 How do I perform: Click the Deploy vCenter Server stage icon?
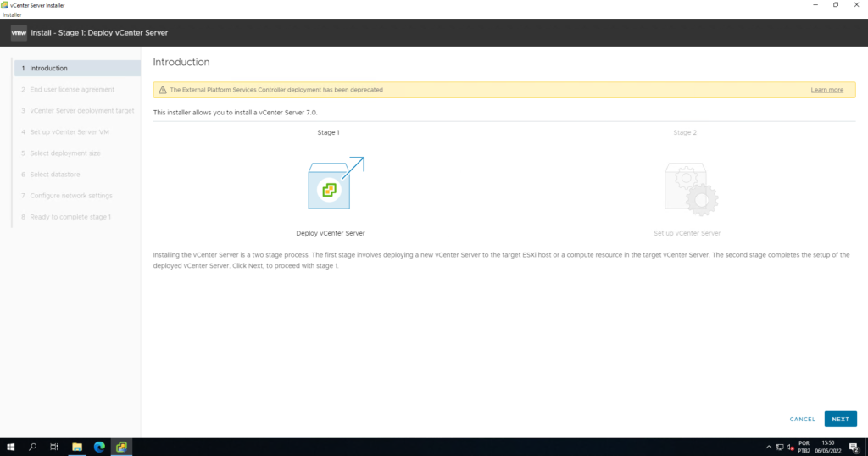point(336,183)
